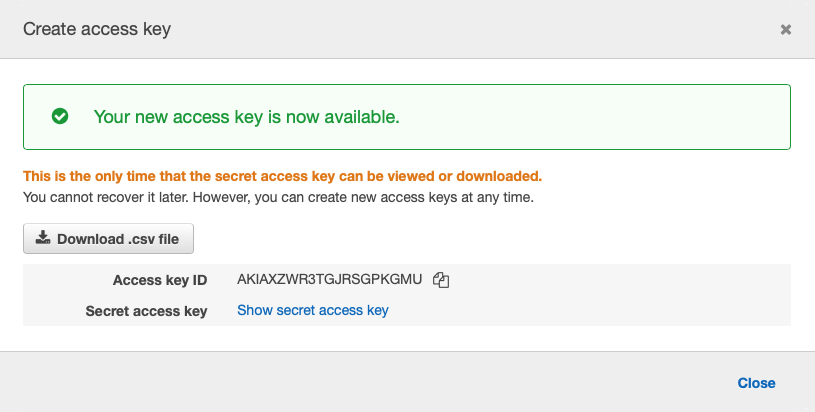Click the 'Create access key' dialog title
Screen dimensions: 815x412
[x=97, y=29]
